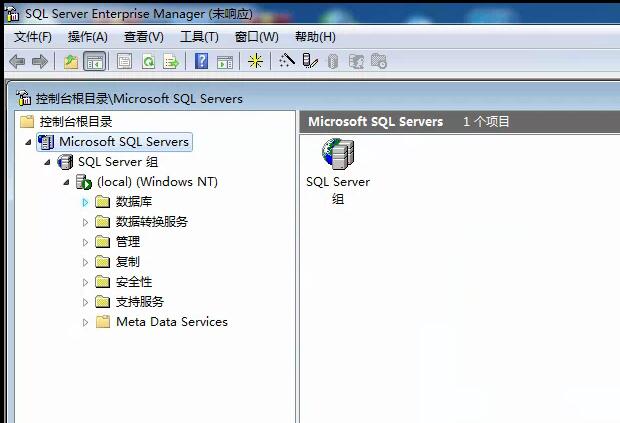Click the grayed new job clock icon
This screenshot has height=423, width=620.
379,61
